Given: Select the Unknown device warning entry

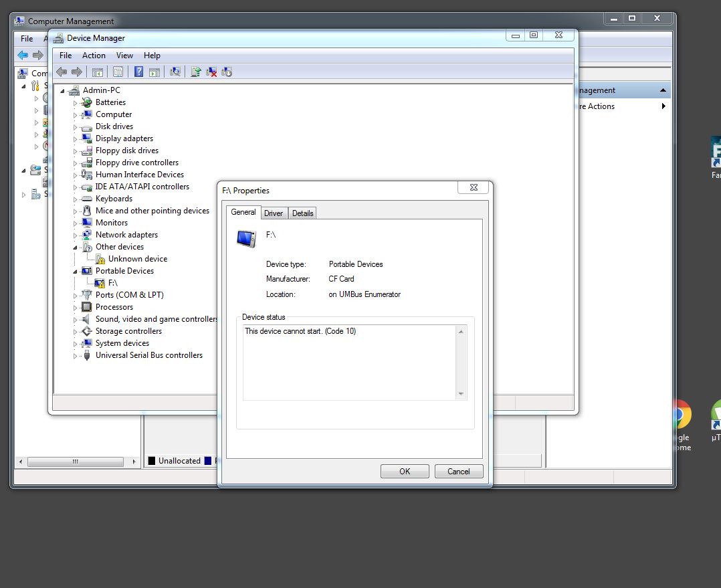Looking at the screenshot, I should click(137, 259).
